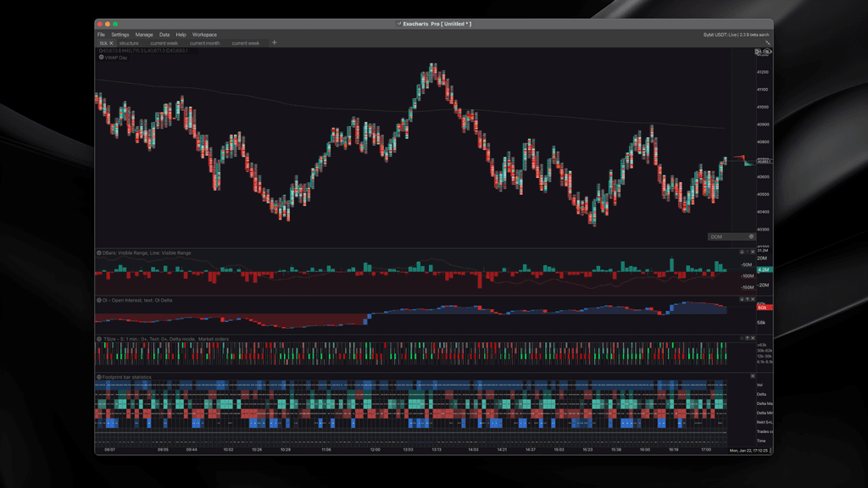Screen dimensions: 868x488
Task: Open TSize indicator settings gear icon
Action: point(99,339)
